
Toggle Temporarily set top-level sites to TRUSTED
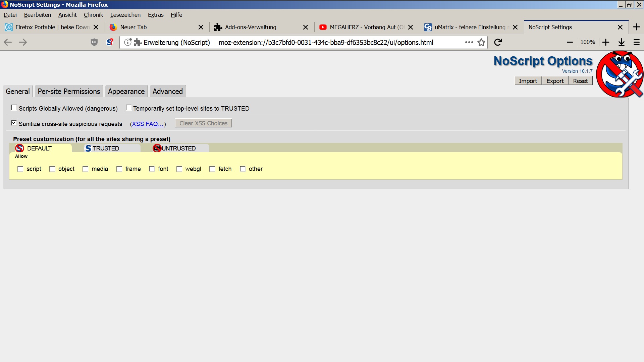click(128, 108)
